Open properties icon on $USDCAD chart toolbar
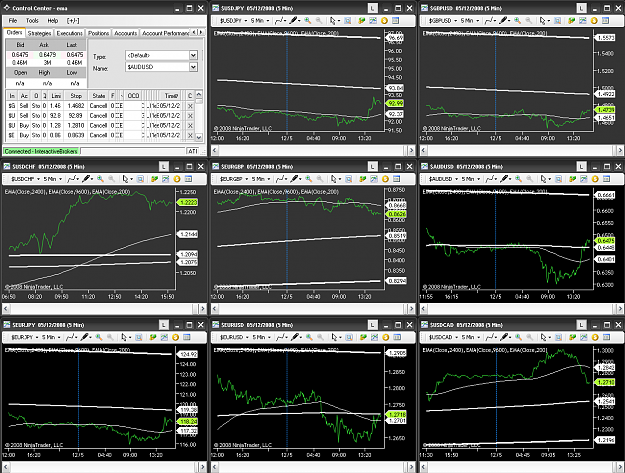Image resolution: width=625 pixels, height=473 pixels. pyautogui.click(x=606, y=337)
